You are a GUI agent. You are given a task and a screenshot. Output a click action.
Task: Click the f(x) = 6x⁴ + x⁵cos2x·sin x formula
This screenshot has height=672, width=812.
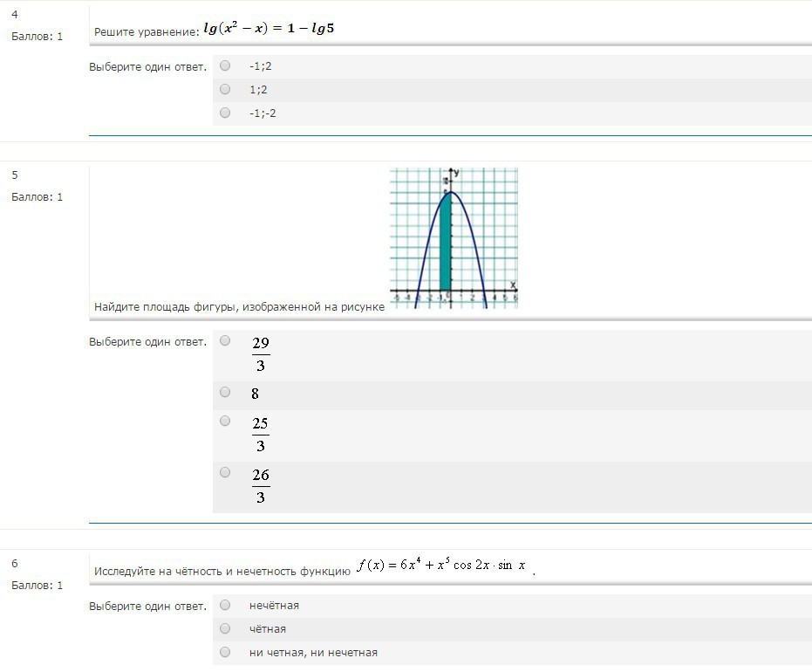point(442,566)
